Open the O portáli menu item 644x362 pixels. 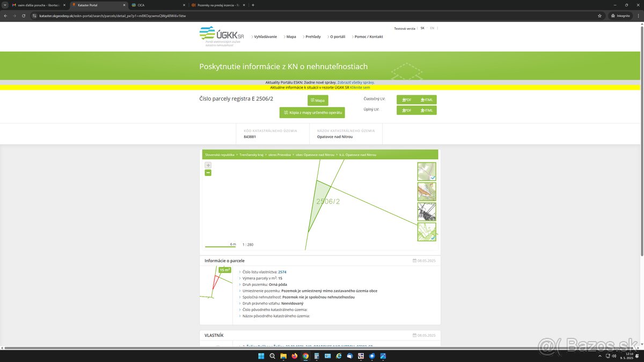338,37
